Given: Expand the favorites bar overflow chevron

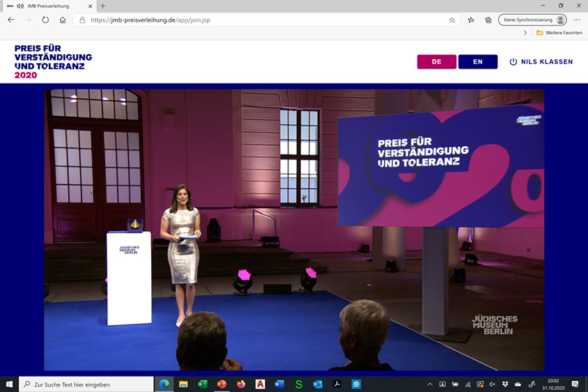Looking at the screenshot, I should (x=525, y=33).
